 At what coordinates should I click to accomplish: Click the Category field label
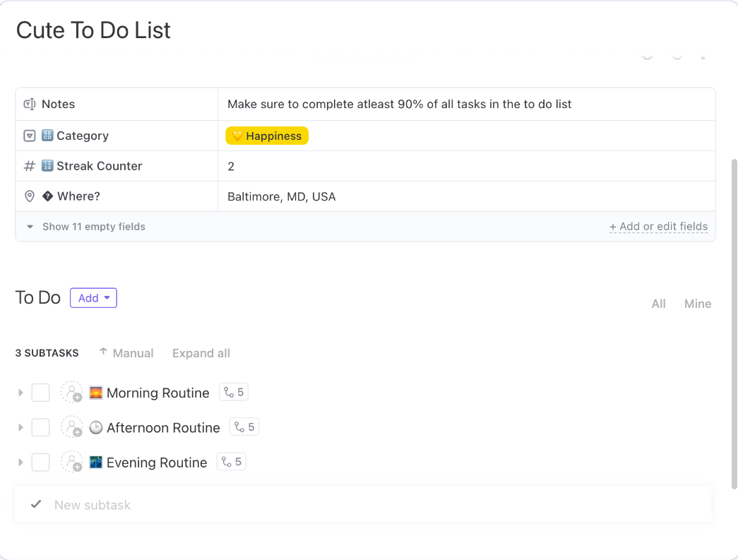[x=83, y=136]
